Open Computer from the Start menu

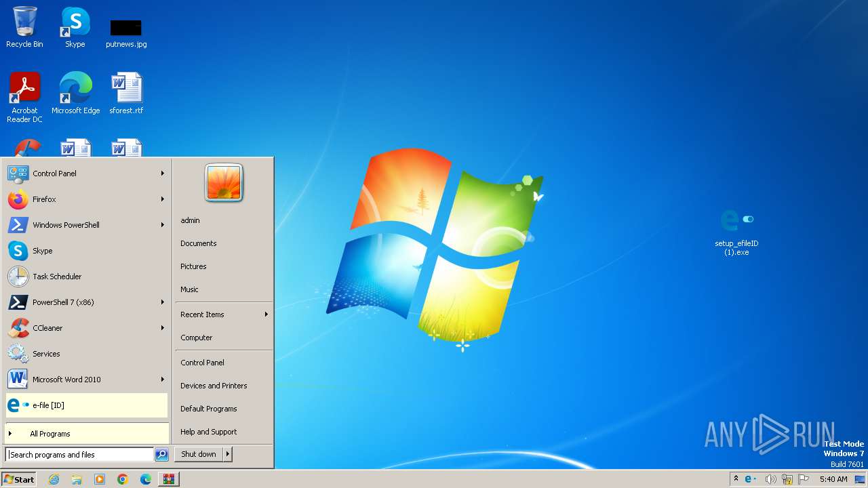click(224, 338)
